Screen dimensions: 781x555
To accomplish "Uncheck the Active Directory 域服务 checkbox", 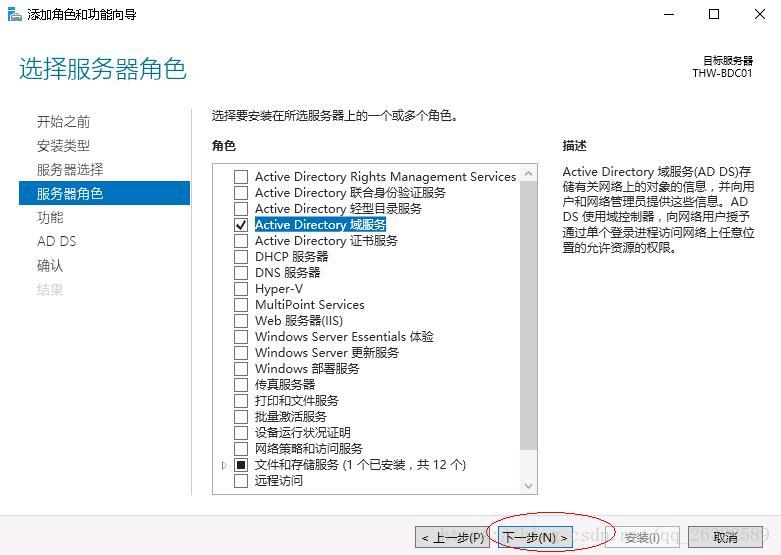I will click(241, 225).
